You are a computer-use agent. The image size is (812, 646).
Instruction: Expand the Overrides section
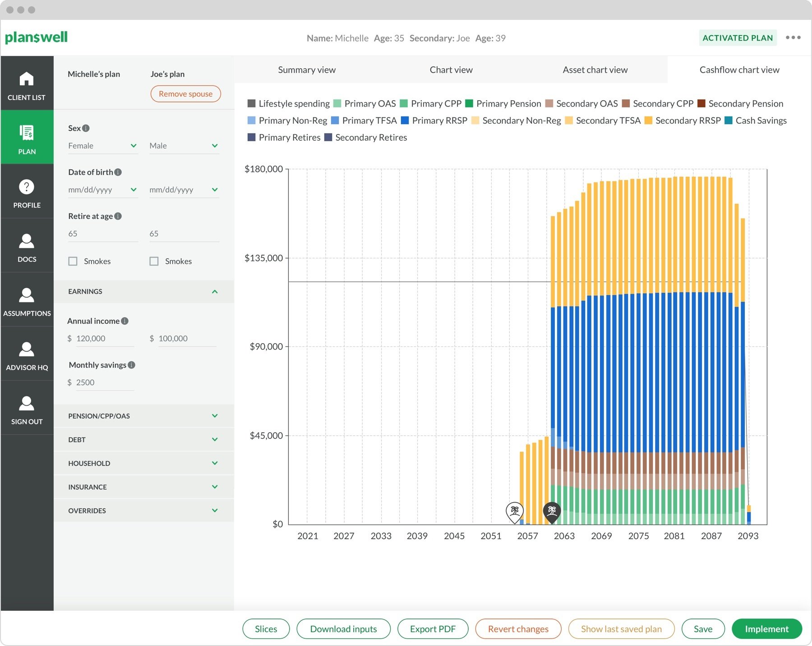coord(143,511)
